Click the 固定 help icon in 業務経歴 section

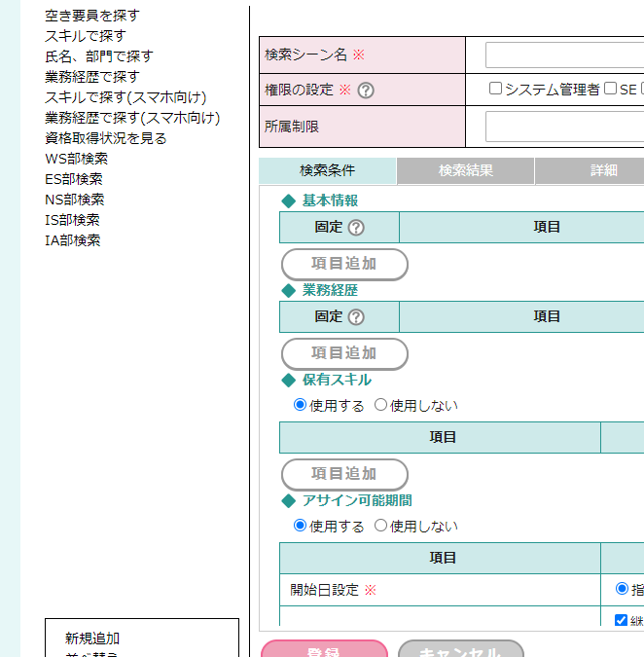(x=356, y=317)
